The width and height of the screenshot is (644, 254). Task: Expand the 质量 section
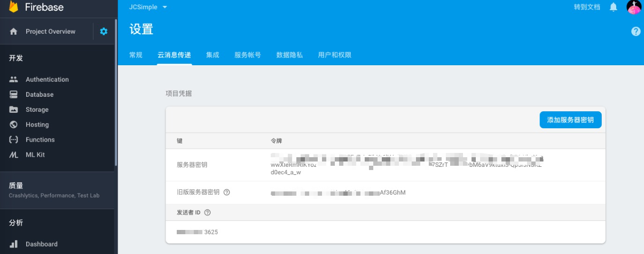(58, 190)
